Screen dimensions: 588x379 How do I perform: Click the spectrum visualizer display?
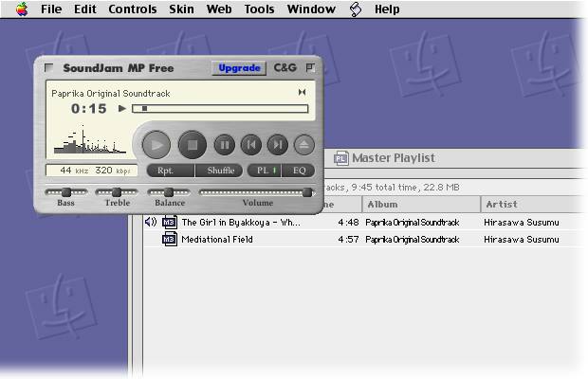(90, 140)
